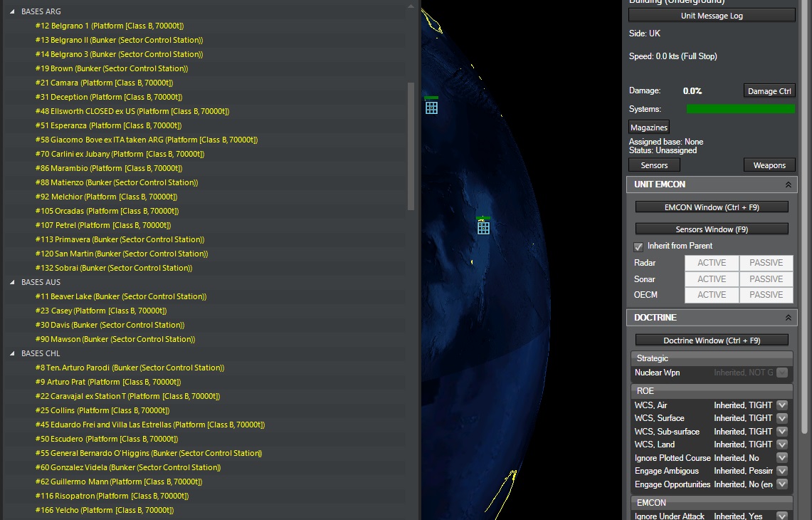Open the Unit Message Log
Screen dimensions: 812x520
click(x=712, y=16)
